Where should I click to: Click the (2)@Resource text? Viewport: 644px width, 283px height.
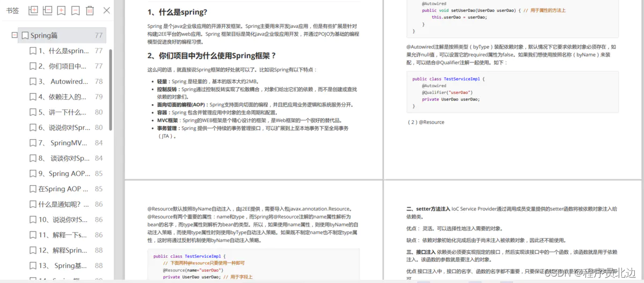tap(426, 122)
